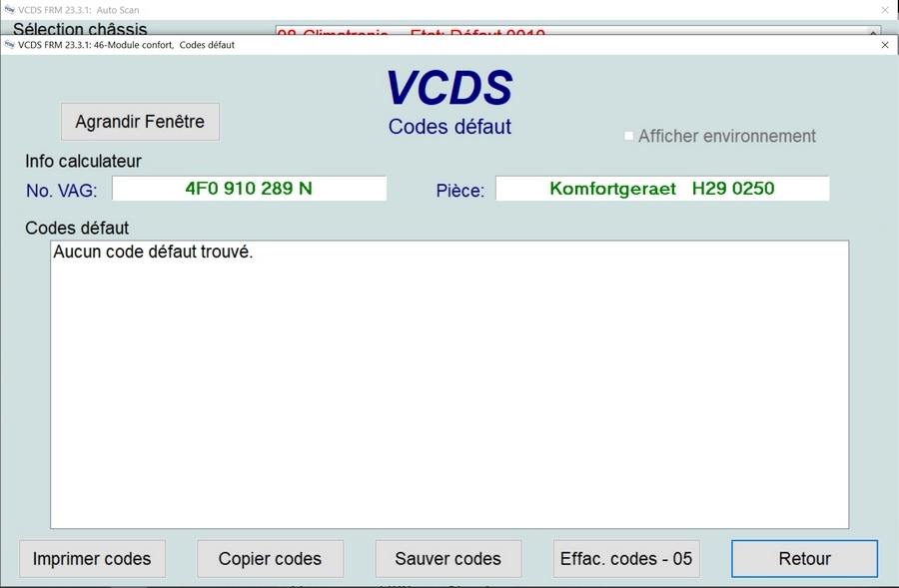This screenshot has width=899, height=588.
Task: Click the Sauver codes button
Action: (449, 559)
